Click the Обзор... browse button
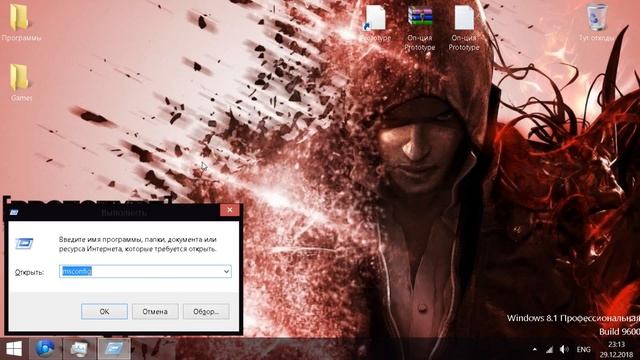Viewport: 640px width, 360px height. tap(206, 311)
